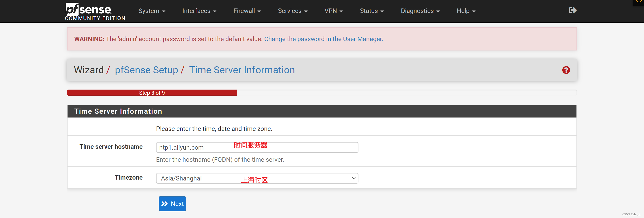Open the Asia/Shanghai timezone dropdown

click(x=257, y=178)
